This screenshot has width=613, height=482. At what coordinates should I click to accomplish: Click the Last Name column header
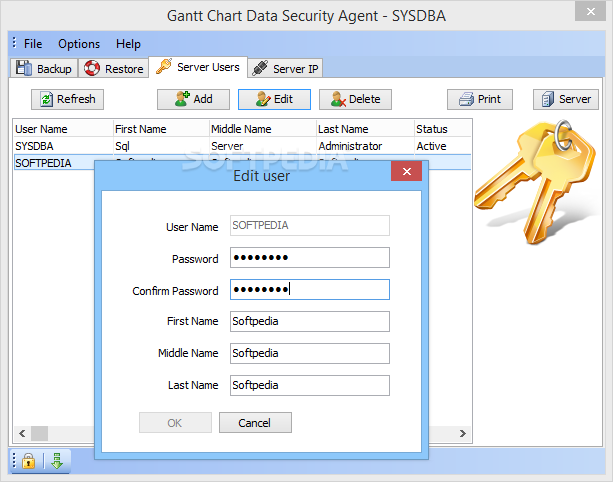coord(365,129)
